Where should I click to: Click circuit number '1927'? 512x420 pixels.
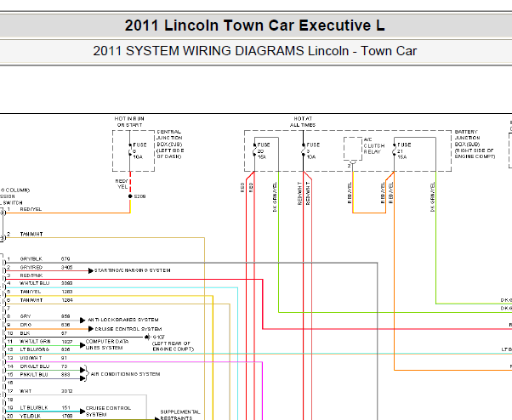pyautogui.click(x=67, y=341)
